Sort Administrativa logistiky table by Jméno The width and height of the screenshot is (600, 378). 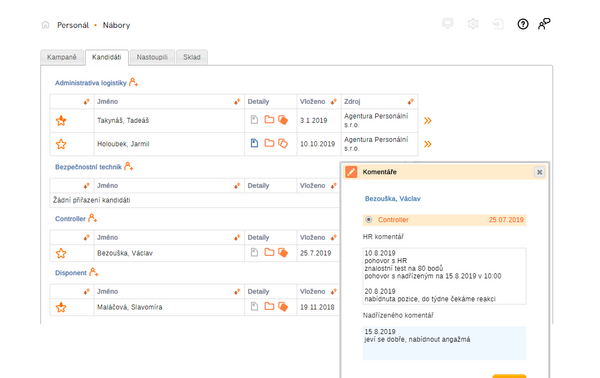pos(237,101)
